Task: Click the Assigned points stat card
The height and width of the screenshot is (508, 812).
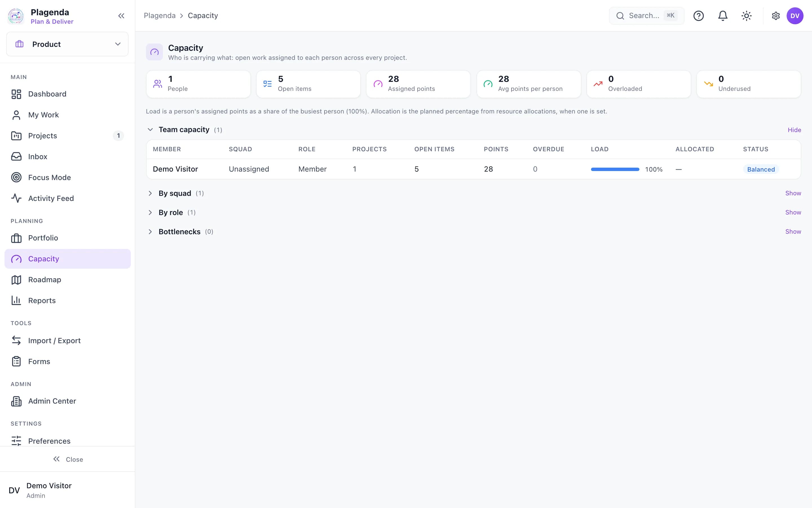Action: (x=418, y=84)
